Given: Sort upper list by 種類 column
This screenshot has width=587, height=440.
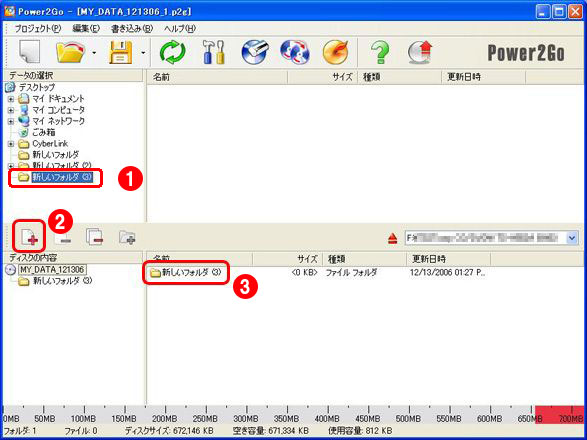Looking at the screenshot, I should click(x=399, y=77).
